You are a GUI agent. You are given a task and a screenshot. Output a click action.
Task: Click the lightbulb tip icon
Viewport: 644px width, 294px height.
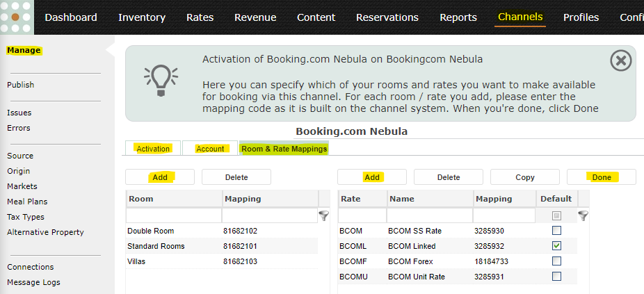click(161, 81)
